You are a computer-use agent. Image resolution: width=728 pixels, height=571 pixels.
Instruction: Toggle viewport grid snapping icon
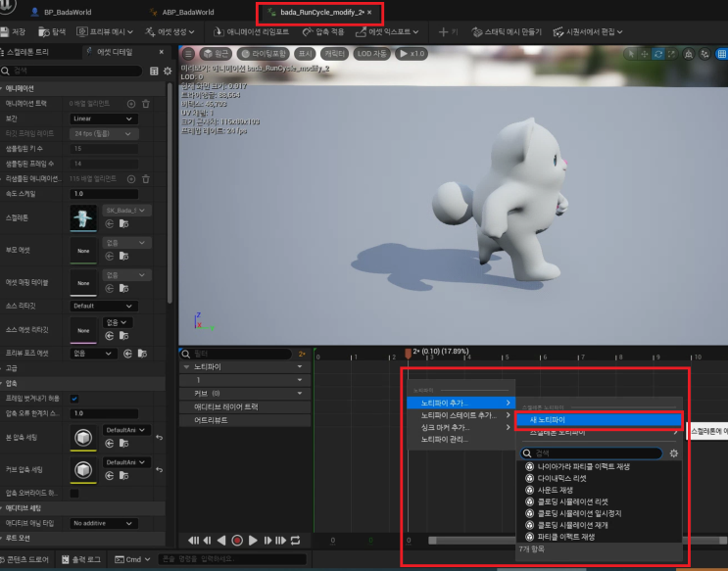point(722,54)
